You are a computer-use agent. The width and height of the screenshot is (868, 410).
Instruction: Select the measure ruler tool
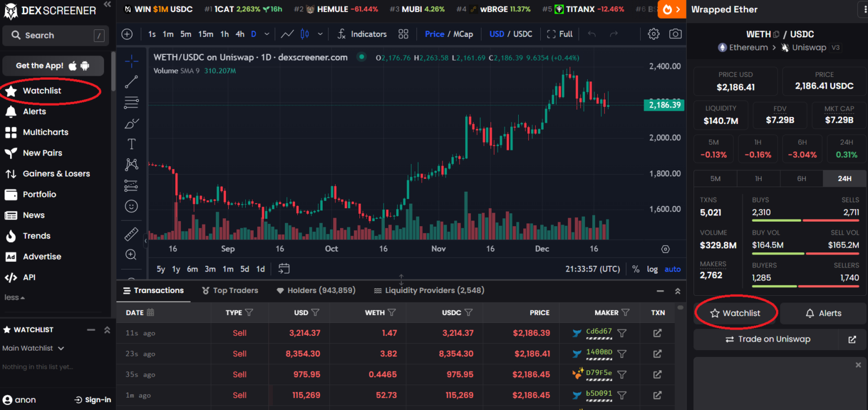(x=131, y=234)
